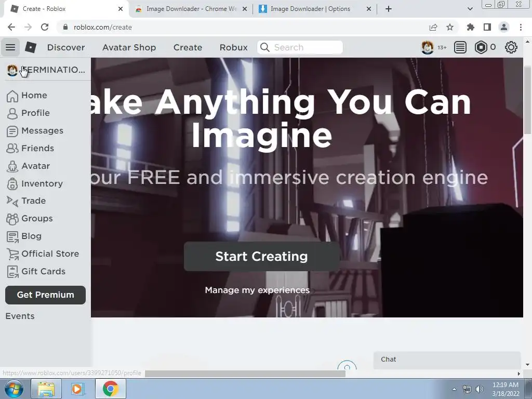The image size is (532, 399).
Task: Open the tab search dropdown arrow
Action: point(470,9)
